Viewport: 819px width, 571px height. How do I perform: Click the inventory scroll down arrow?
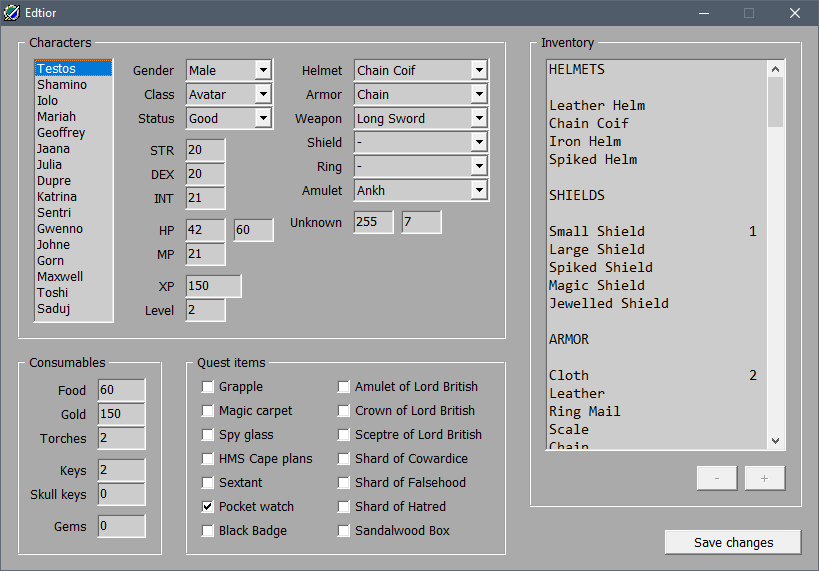(776, 440)
